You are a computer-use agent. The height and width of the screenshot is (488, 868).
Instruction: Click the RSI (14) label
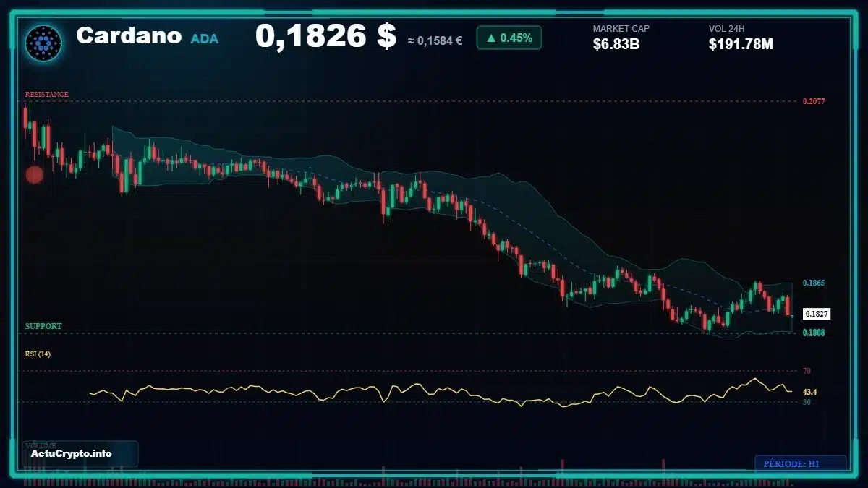point(38,354)
